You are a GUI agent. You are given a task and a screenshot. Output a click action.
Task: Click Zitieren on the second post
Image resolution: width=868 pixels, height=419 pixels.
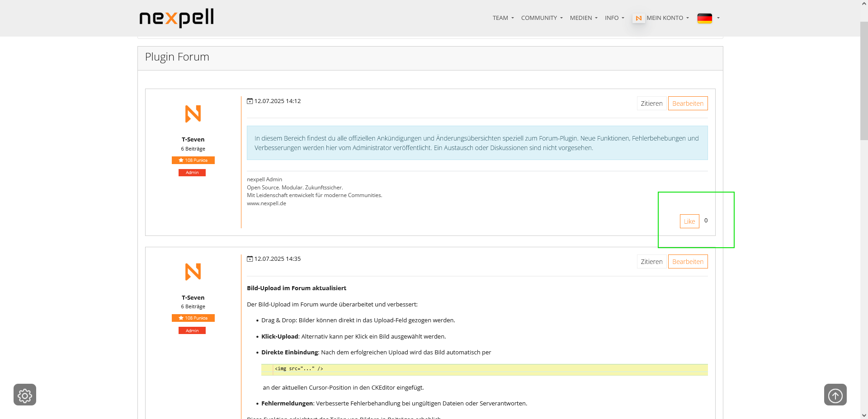tap(651, 262)
